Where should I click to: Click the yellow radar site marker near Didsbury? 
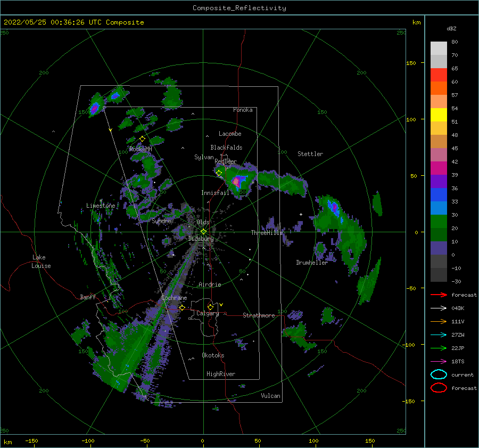point(203,232)
